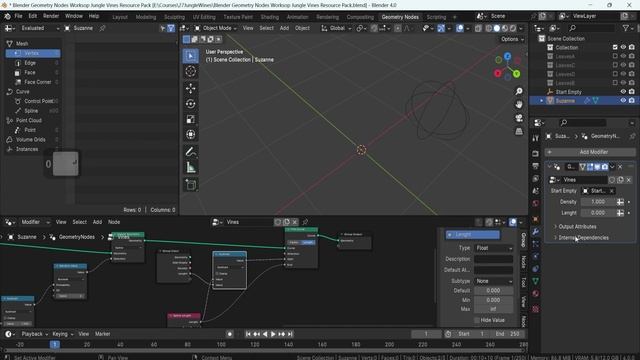Select the Select Box tool in viewport
The height and width of the screenshot is (360, 640).
(190, 56)
